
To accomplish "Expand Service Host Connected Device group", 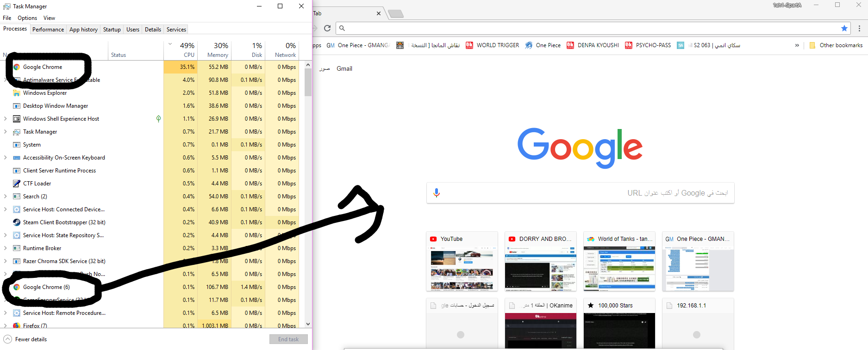I will [6, 209].
